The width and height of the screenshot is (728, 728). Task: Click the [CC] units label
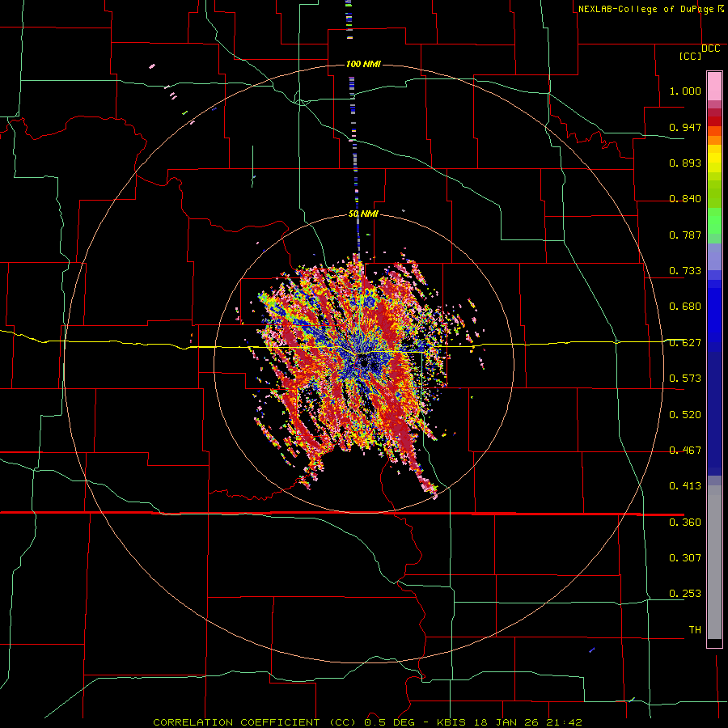tap(691, 56)
